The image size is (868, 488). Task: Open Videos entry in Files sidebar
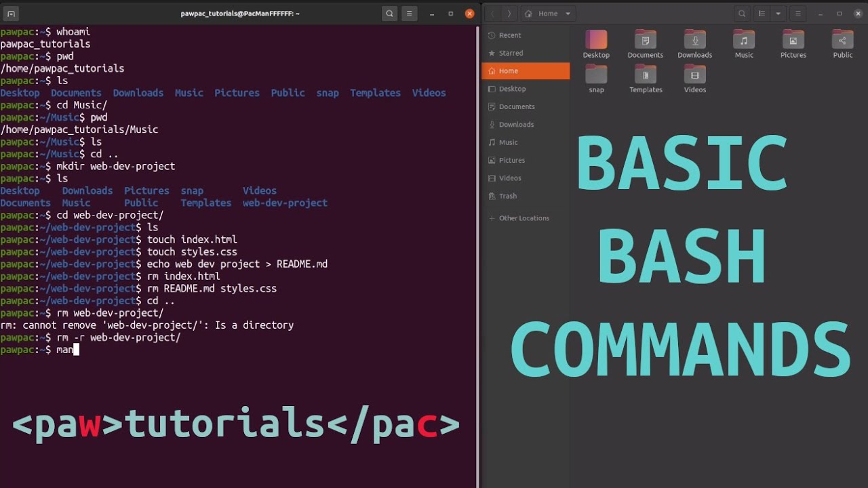526,178
